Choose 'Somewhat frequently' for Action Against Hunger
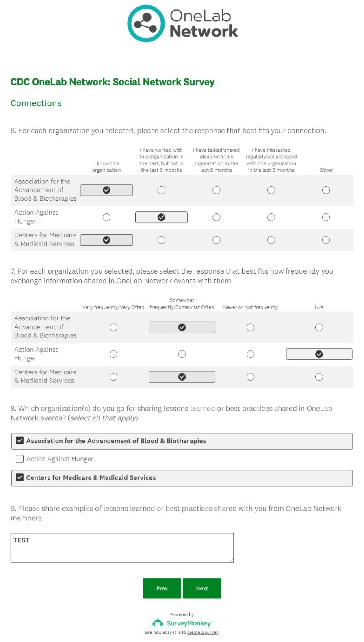Viewport: 364px width, 642px height. click(x=182, y=355)
